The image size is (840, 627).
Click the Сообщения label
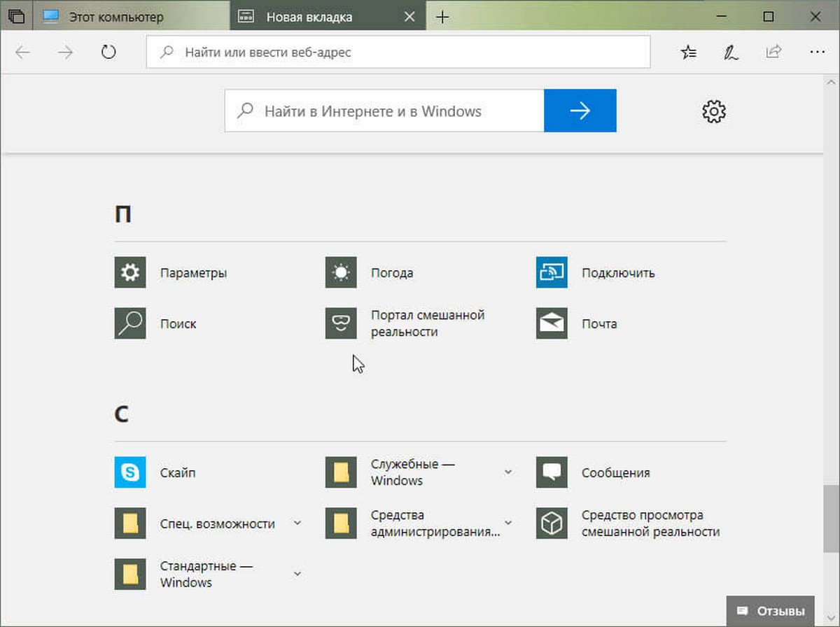(x=615, y=473)
